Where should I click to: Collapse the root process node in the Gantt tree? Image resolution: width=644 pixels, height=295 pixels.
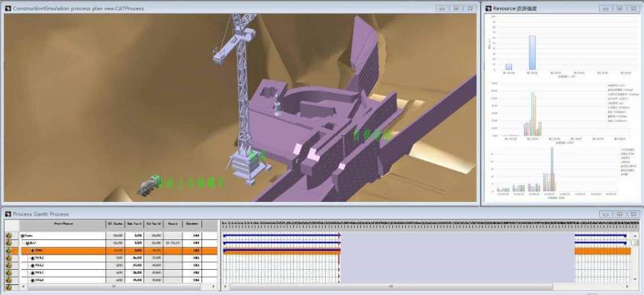(23, 236)
